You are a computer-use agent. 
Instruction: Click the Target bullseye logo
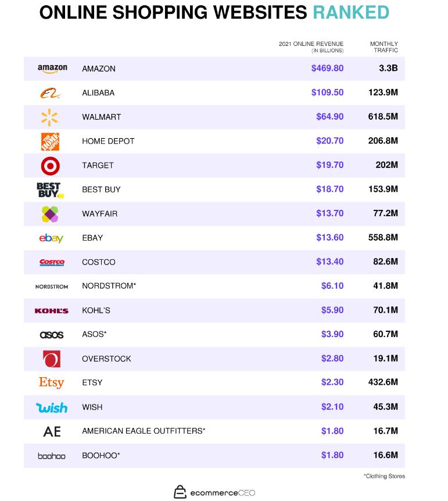coord(51,166)
